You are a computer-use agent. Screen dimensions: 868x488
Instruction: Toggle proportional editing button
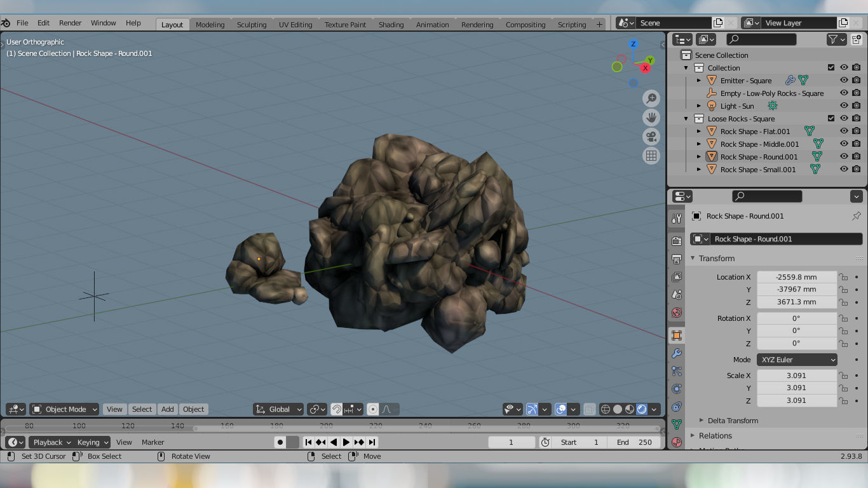point(373,409)
